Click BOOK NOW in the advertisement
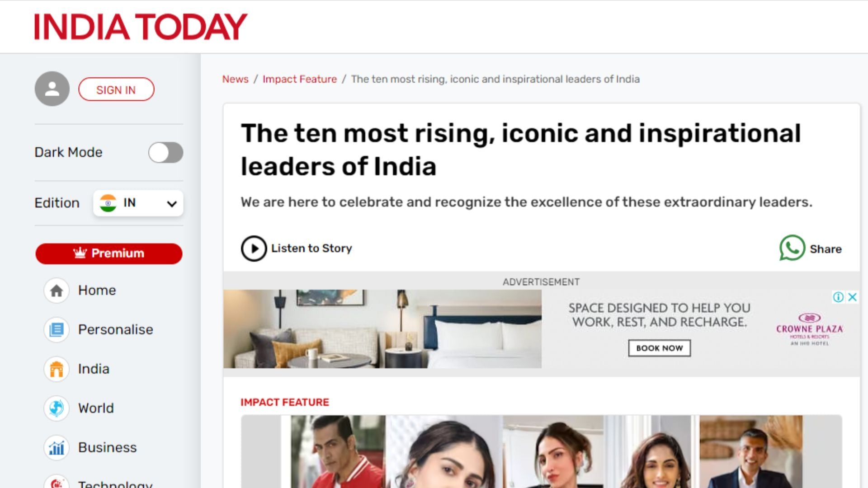Image resolution: width=868 pixels, height=488 pixels. [660, 348]
